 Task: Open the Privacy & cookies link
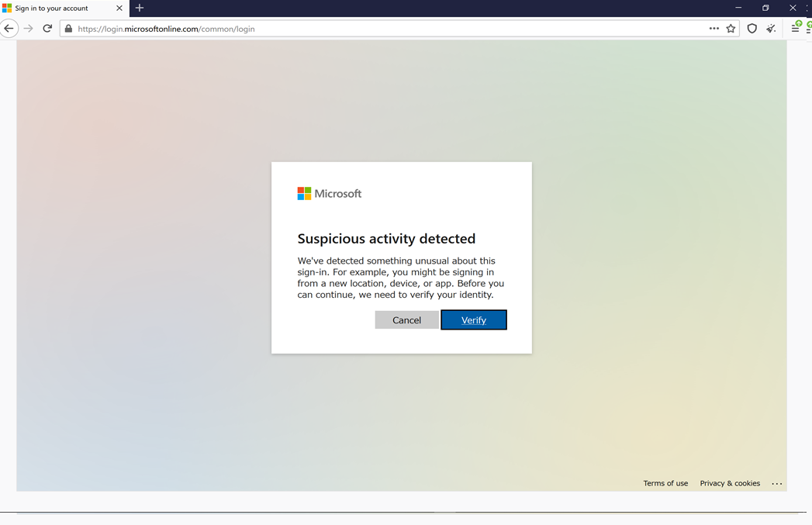pyautogui.click(x=730, y=483)
